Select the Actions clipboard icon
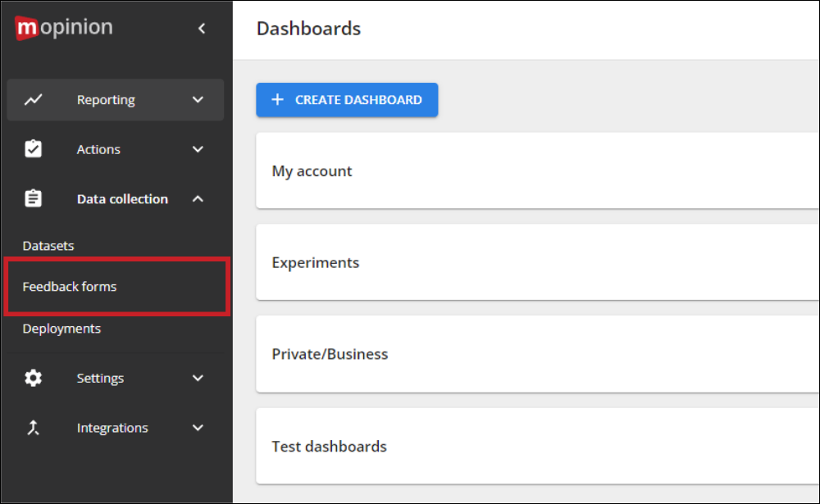This screenshot has width=820, height=504. tap(33, 148)
